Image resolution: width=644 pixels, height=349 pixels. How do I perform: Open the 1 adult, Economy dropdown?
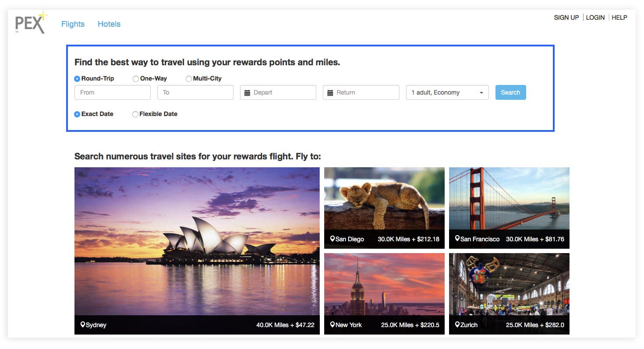tap(447, 92)
